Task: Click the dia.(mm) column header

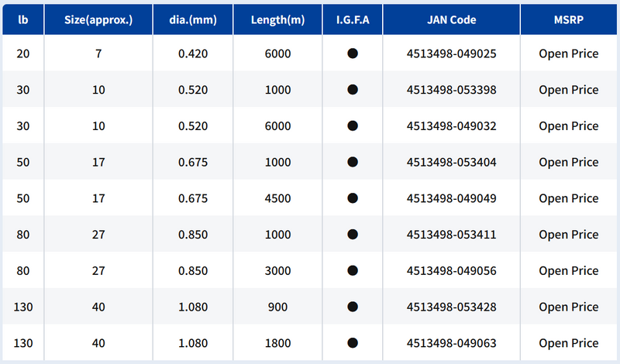Action: [193, 19]
